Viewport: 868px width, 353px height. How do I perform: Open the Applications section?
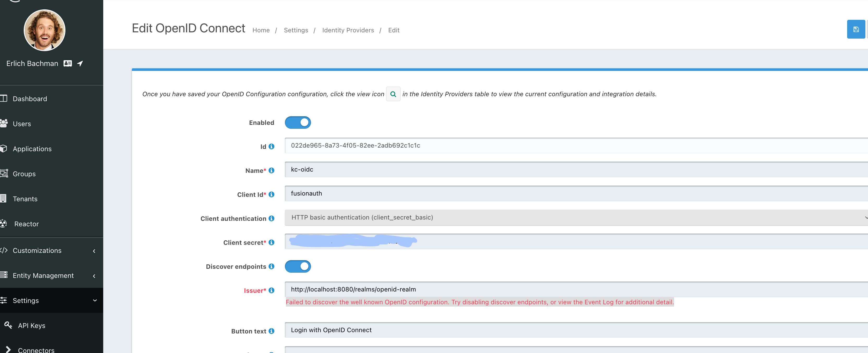pyautogui.click(x=32, y=148)
